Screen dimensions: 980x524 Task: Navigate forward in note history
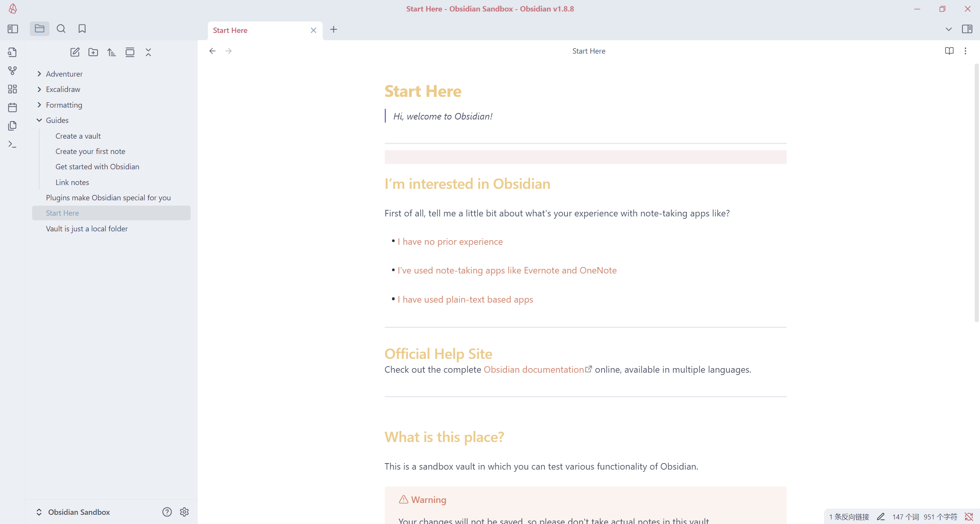pos(229,51)
